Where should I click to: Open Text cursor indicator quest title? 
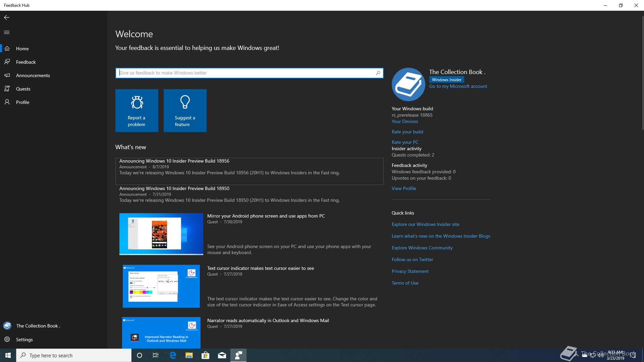tap(261, 268)
